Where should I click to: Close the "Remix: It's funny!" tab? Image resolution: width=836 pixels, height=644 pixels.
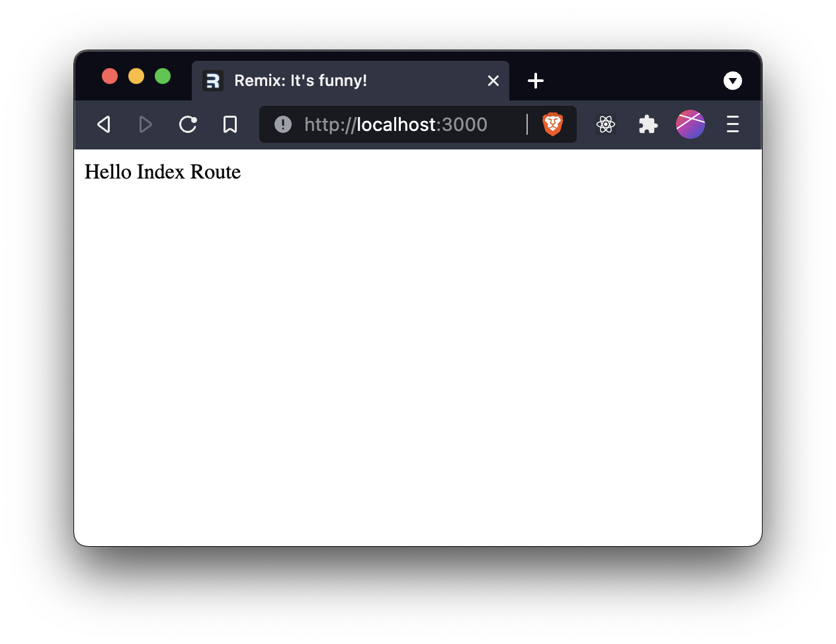[493, 81]
